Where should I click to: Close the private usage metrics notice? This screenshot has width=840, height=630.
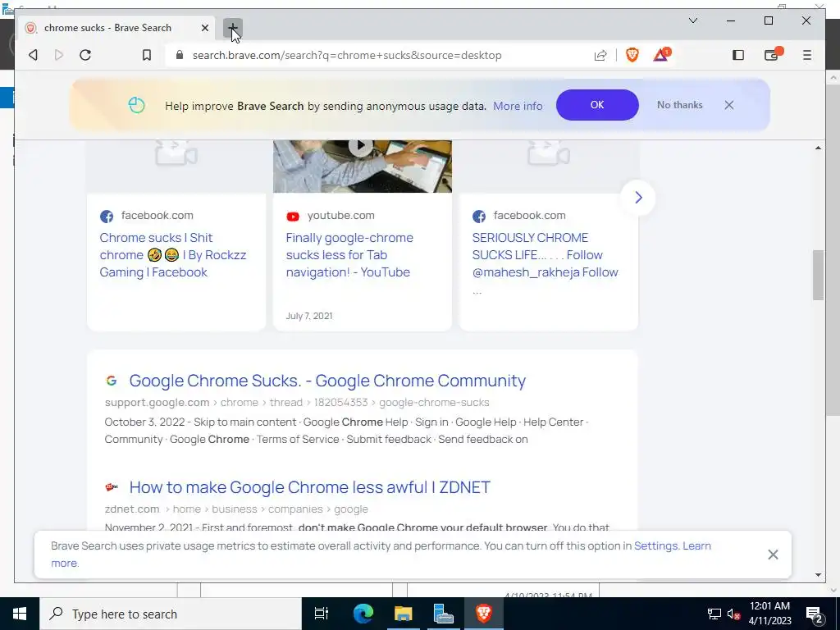pos(773,555)
